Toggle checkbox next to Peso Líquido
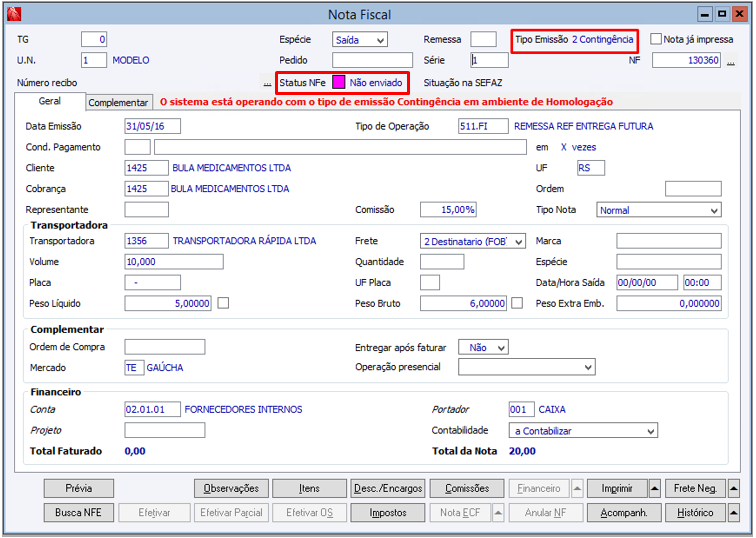This screenshot has height=538, width=756. tap(223, 303)
